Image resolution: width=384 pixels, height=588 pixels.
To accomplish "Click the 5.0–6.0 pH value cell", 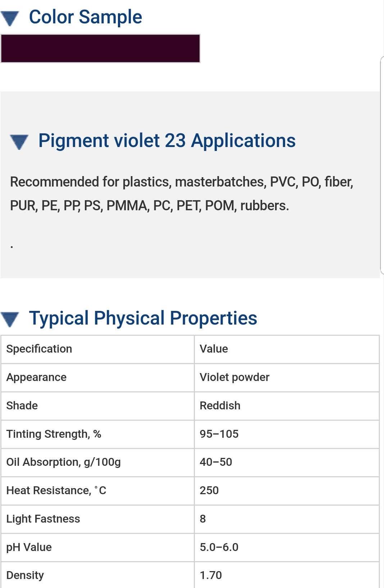I will (x=219, y=547).
